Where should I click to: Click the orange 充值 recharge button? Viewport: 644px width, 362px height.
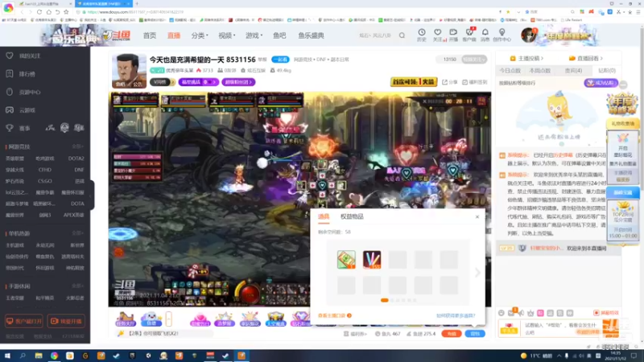click(x=452, y=334)
